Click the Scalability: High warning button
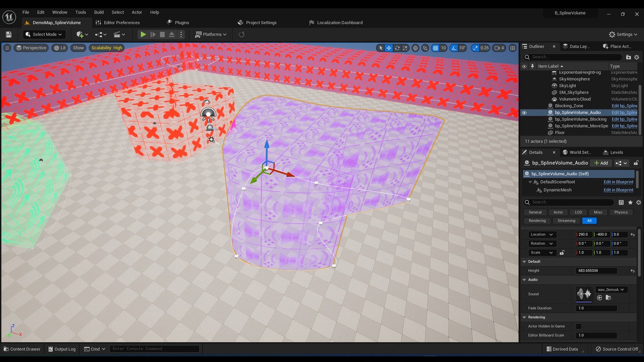This screenshot has height=362, width=644. tap(107, 48)
